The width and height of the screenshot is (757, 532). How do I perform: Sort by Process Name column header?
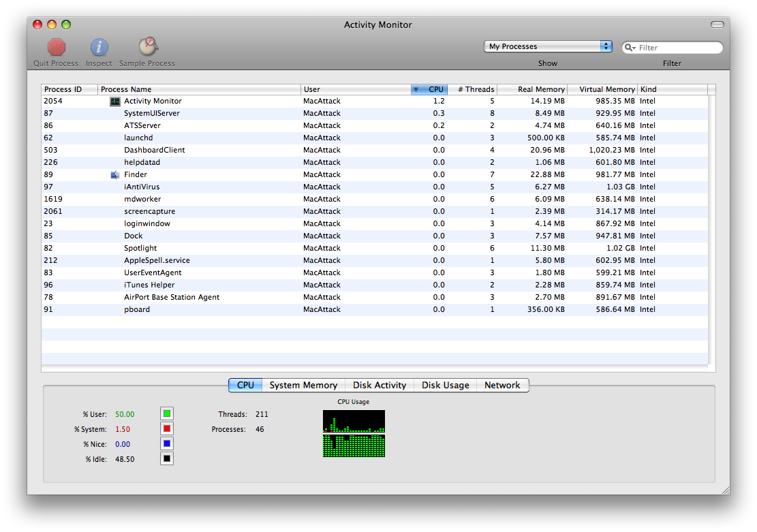pos(200,89)
